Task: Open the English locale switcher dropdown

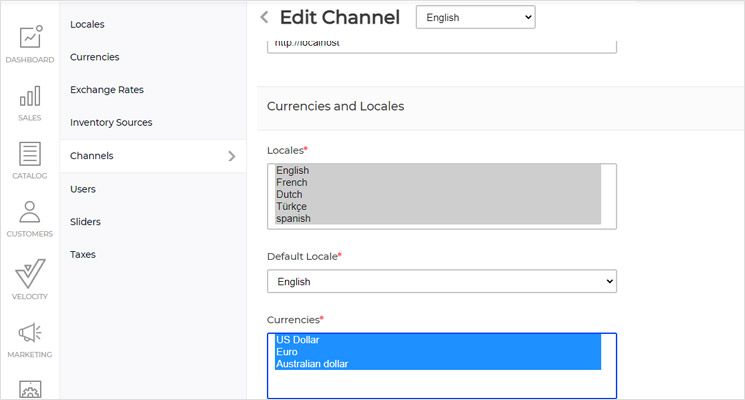Action: click(x=476, y=17)
